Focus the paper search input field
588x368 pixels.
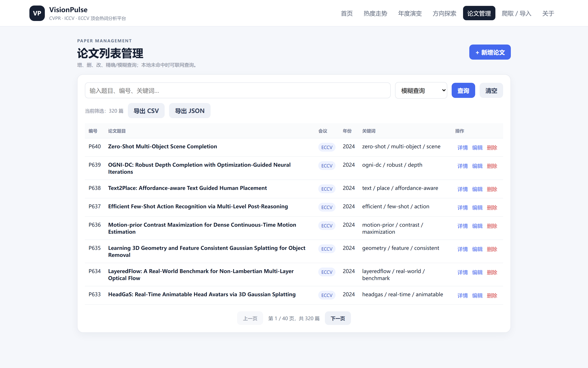(238, 91)
